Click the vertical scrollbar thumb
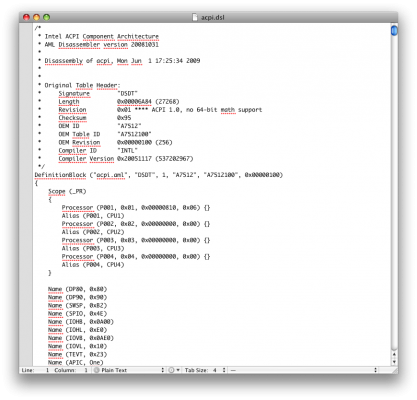Screen dimensions: 417x400 [x=394, y=30]
